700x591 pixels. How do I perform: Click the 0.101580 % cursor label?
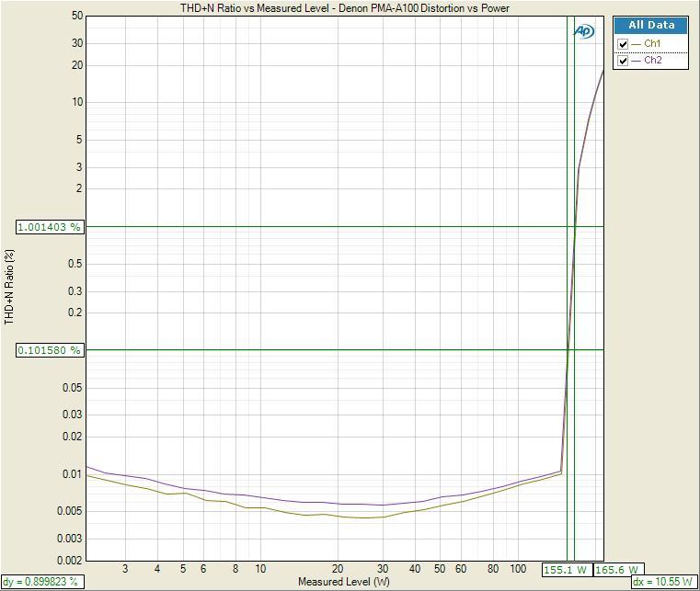tap(50, 350)
